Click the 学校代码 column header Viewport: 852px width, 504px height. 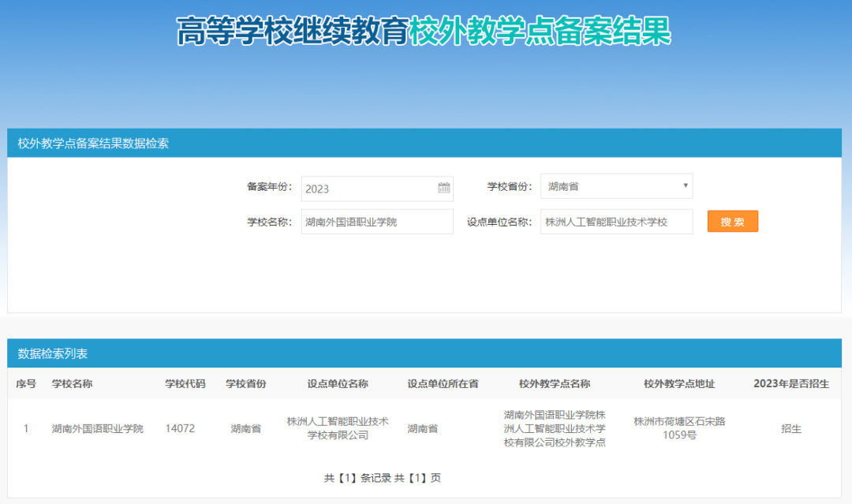pyautogui.click(x=185, y=384)
